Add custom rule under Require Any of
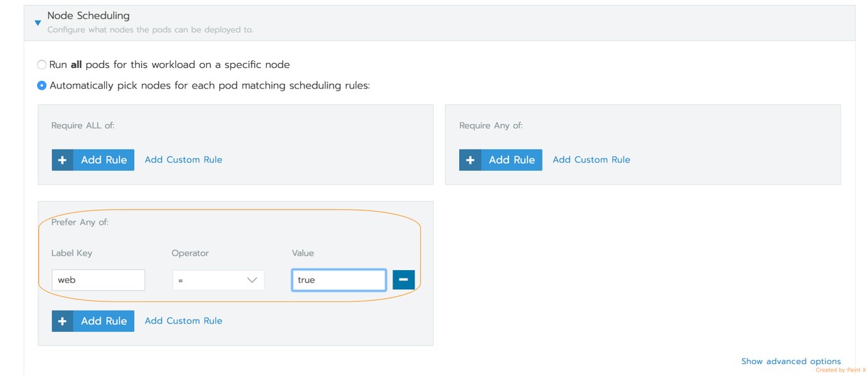 coord(591,160)
